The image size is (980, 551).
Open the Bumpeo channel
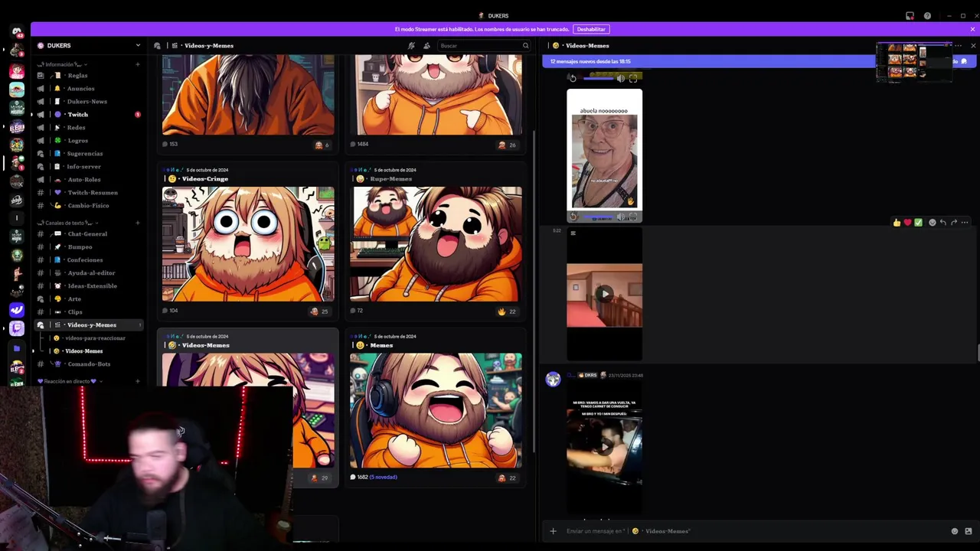[89, 246]
